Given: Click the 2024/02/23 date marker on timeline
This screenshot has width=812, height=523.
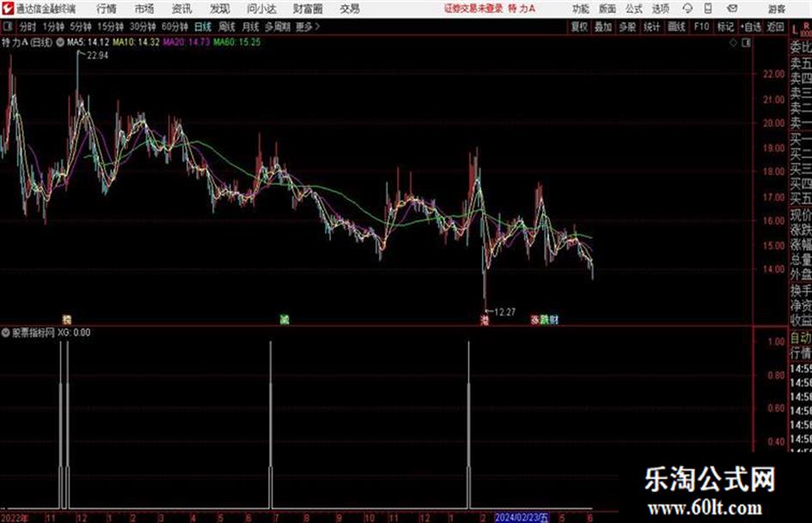Looking at the screenshot, I should click(x=522, y=517).
